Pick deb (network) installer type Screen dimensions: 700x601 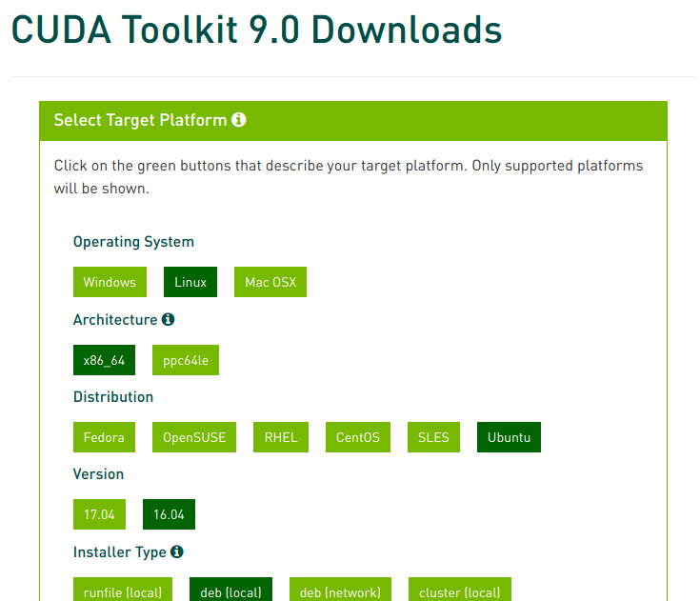pyautogui.click(x=340, y=590)
